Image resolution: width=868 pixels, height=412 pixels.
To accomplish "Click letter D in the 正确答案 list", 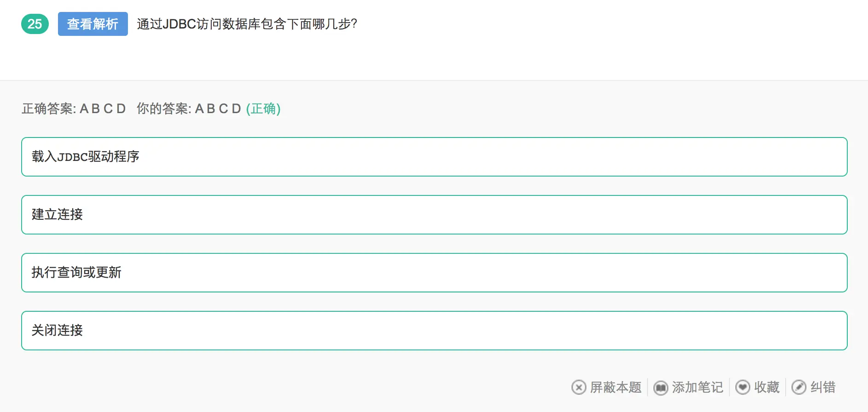I will (x=121, y=109).
